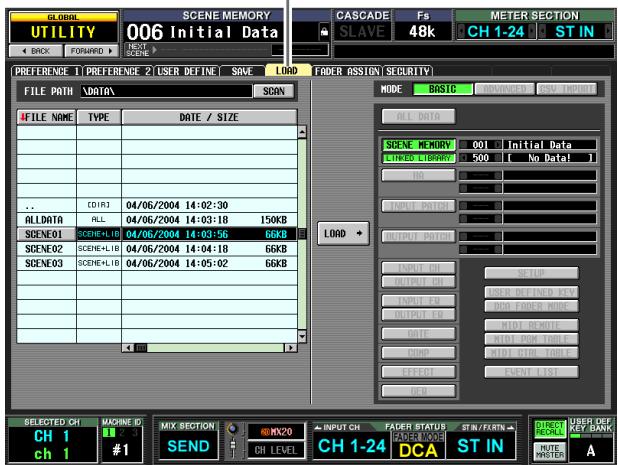Select the LOAD tab

287,71
